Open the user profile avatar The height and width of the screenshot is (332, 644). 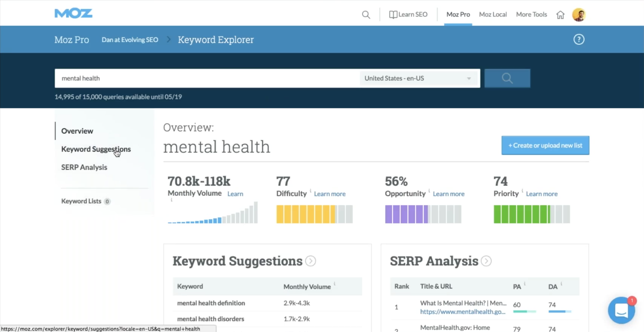click(579, 15)
